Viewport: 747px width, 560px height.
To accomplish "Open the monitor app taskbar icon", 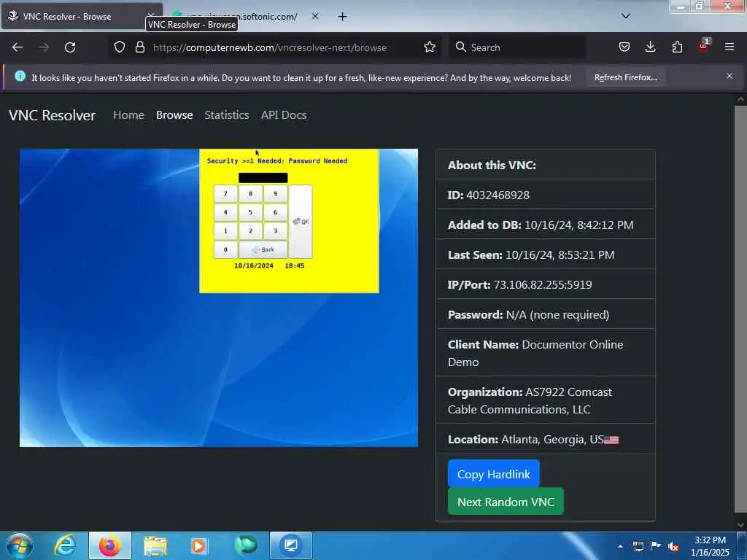I will (291, 545).
